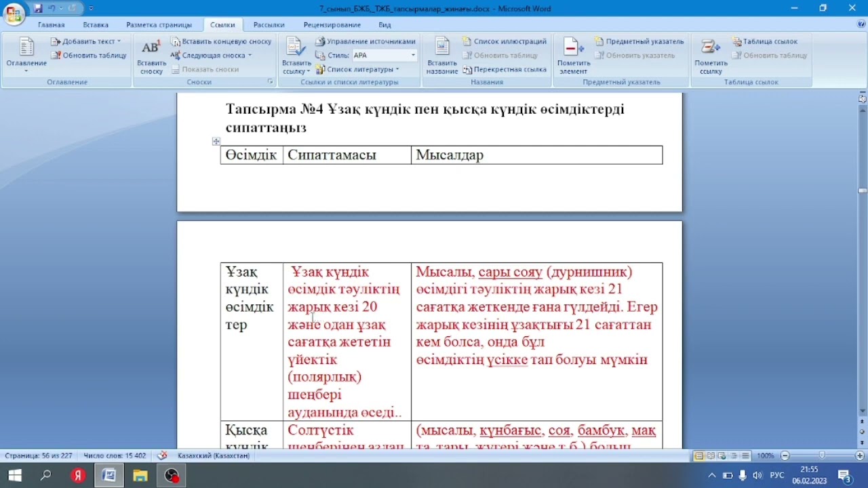Image resolution: width=868 pixels, height=488 pixels.
Task: Click the Өсімдік table header cell
Action: pos(252,155)
